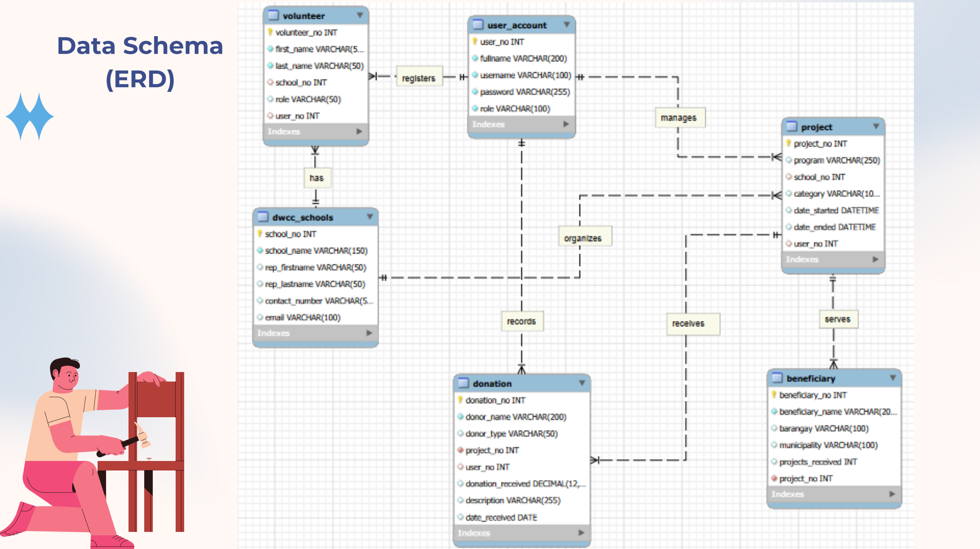Image resolution: width=980 pixels, height=549 pixels.
Task: Click the volunteer_no primary key icon
Action: [270, 32]
